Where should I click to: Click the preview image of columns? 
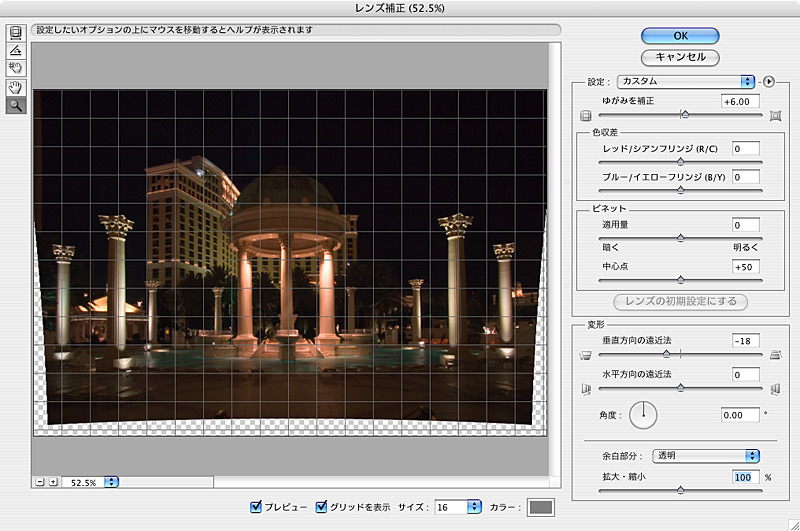click(x=290, y=263)
